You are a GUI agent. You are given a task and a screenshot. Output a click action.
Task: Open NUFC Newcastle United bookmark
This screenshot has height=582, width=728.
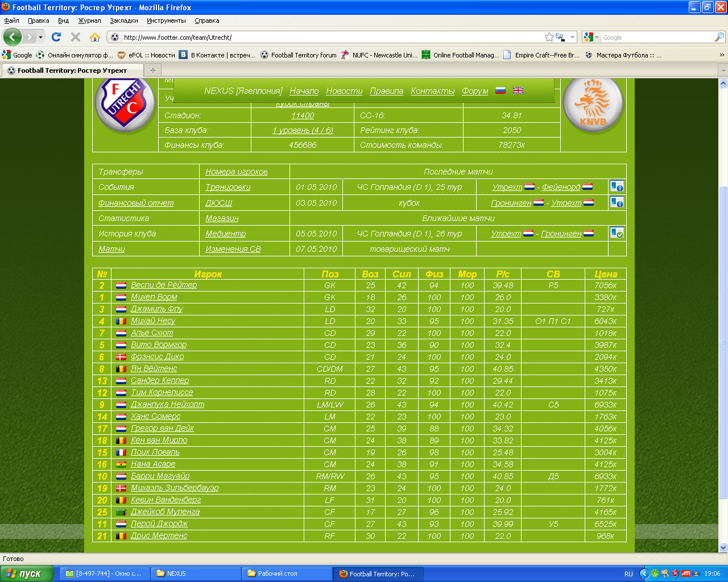[379, 55]
